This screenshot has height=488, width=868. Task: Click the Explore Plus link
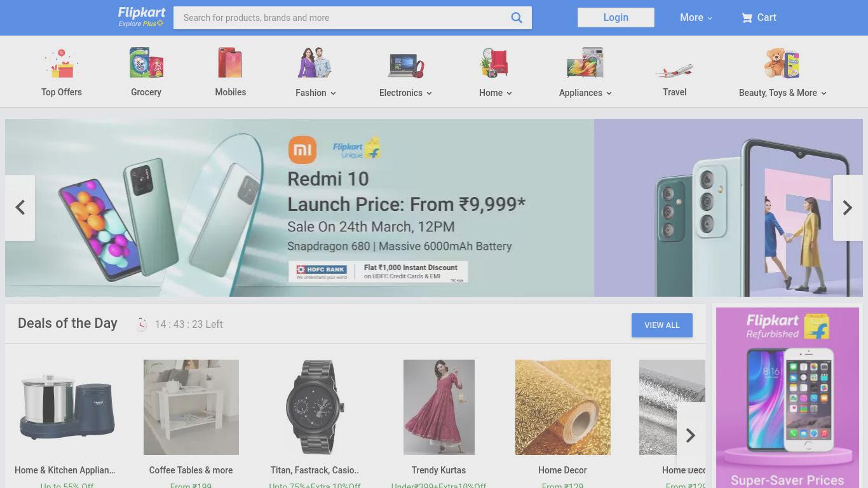(141, 24)
